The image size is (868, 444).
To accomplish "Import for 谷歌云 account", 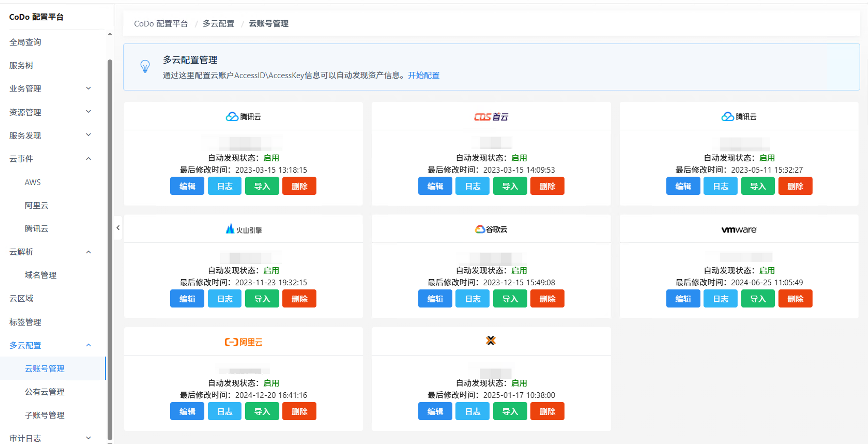I will point(510,298).
